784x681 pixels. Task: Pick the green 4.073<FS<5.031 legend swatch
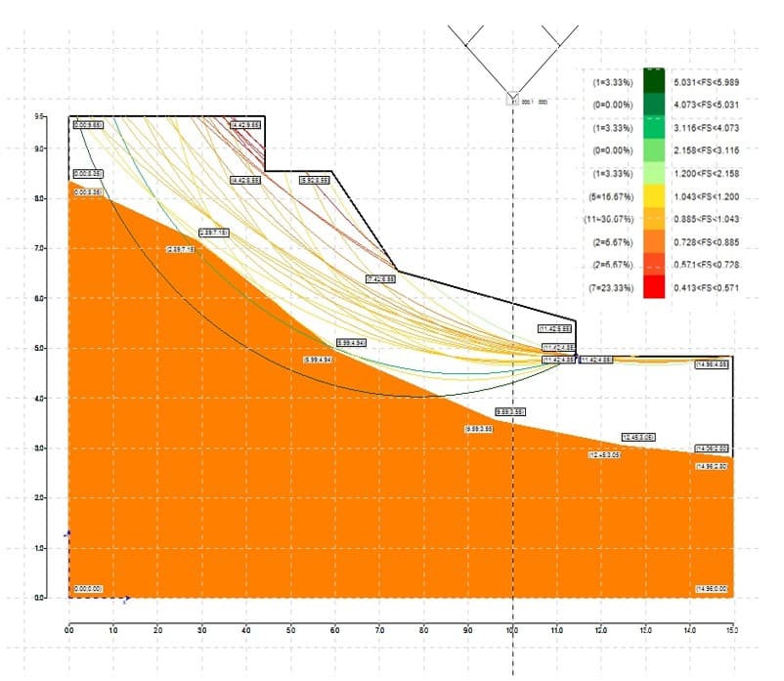coord(654,105)
